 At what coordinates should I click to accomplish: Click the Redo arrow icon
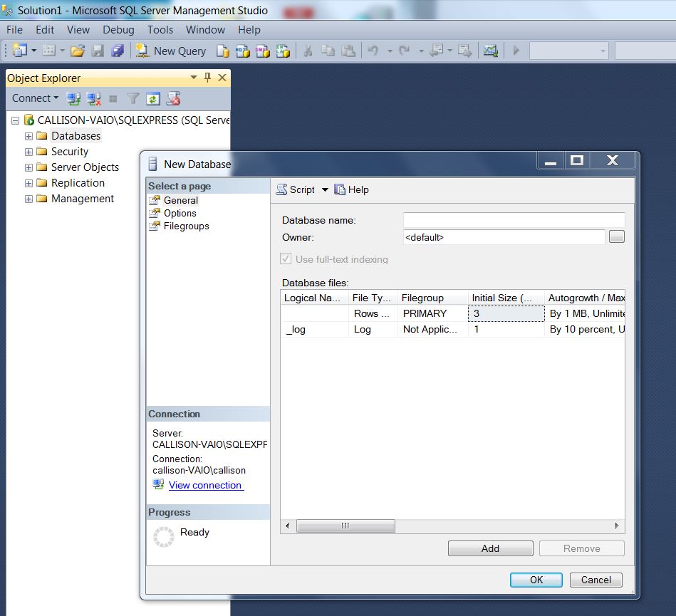pyautogui.click(x=405, y=51)
